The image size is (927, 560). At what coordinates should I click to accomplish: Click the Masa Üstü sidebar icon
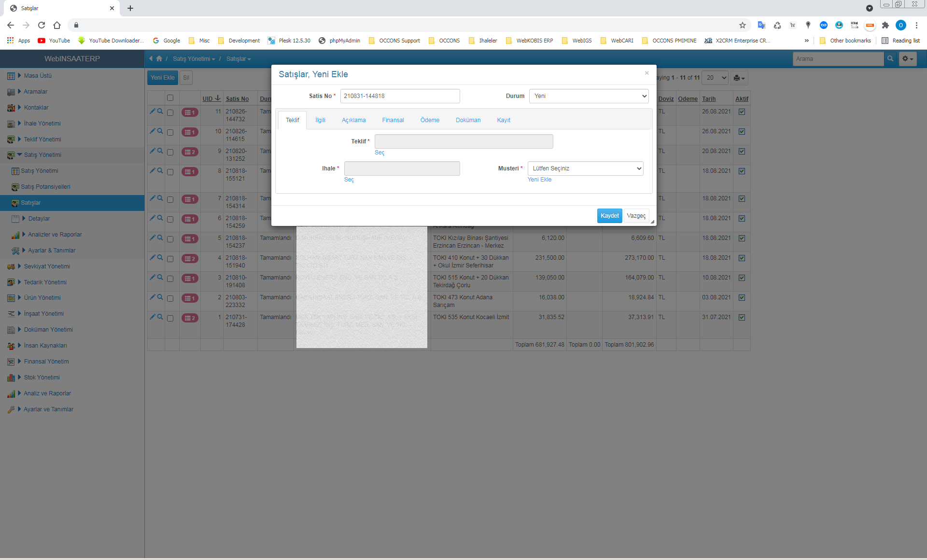pos(11,76)
